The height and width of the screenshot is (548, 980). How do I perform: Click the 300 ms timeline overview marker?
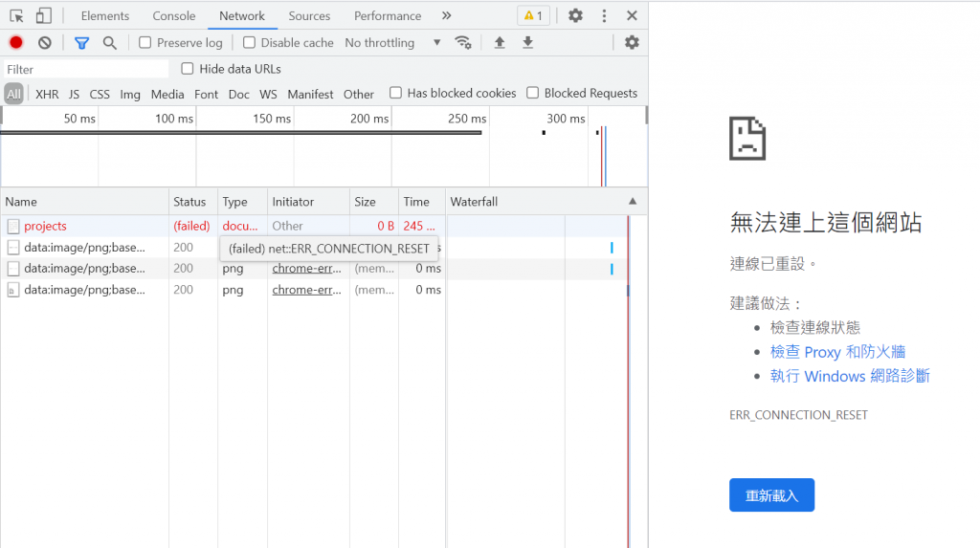566,119
